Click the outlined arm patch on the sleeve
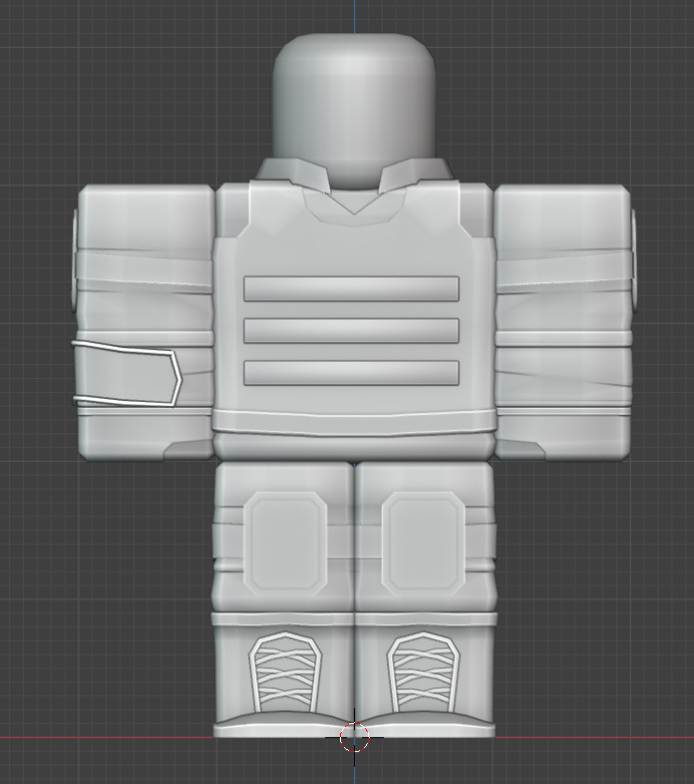Viewport: 694px width, 784px height. pyautogui.click(x=128, y=373)
